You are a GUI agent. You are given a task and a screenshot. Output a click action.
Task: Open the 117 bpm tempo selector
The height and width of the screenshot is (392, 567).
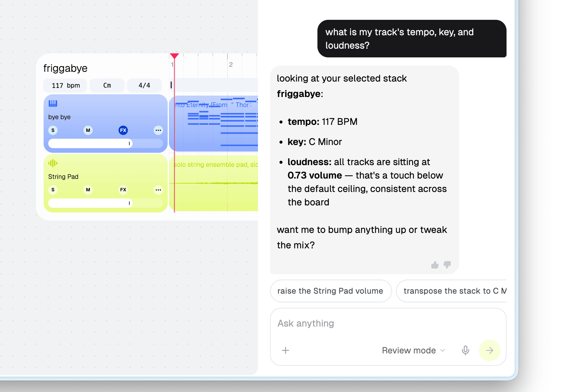[x=66, y=86]
